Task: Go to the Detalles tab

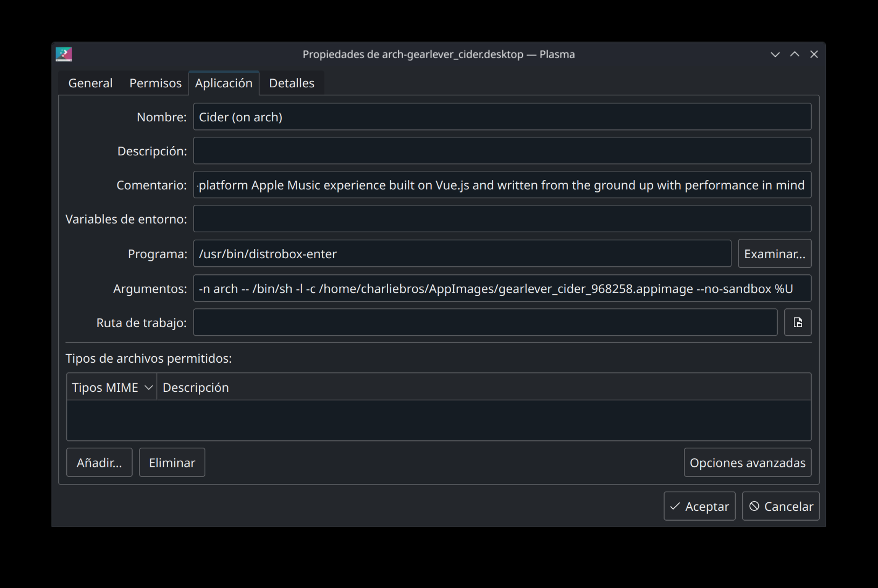Action: [292, 83]
